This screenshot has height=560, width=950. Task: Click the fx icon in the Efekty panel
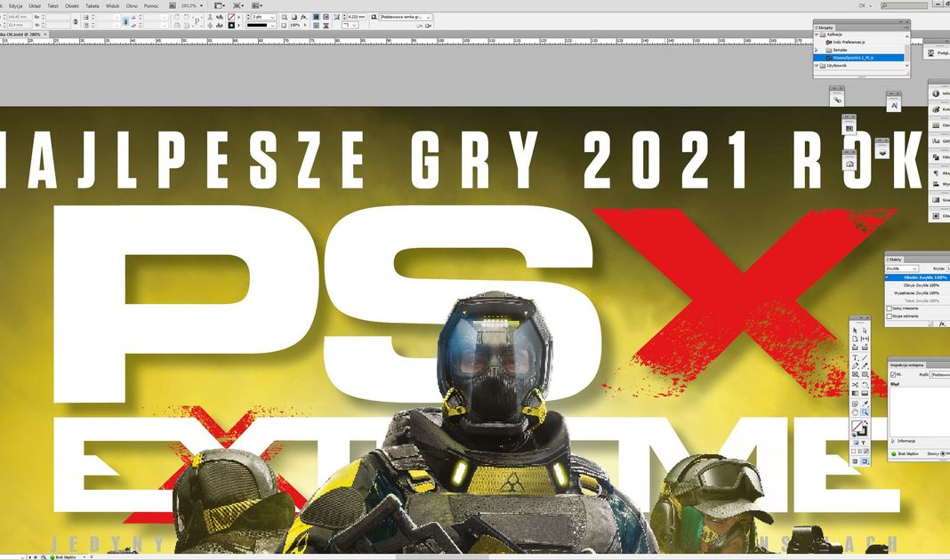(x=942, y=324)
